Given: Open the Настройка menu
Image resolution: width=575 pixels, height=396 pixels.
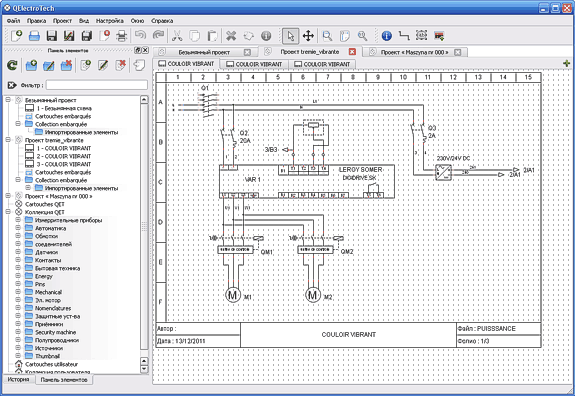Looking at the screenshot, I should coord(110,21).
